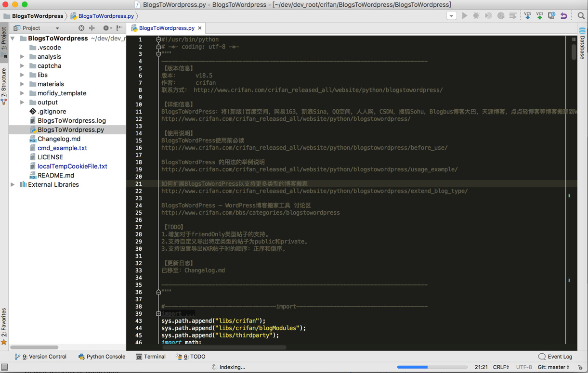This screenshot has width=588, height=373.
Task: Open run configuration dropdown in toolbar
Action: pos(451,16)
